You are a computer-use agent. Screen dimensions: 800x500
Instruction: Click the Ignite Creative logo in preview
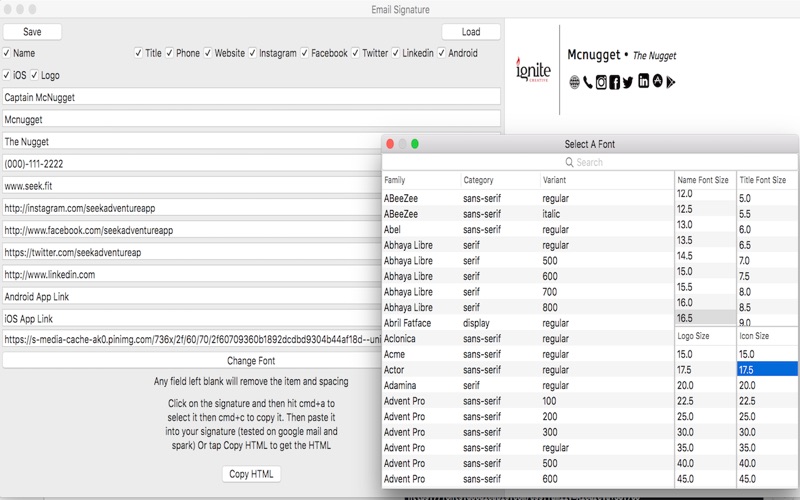coord(532,72)
